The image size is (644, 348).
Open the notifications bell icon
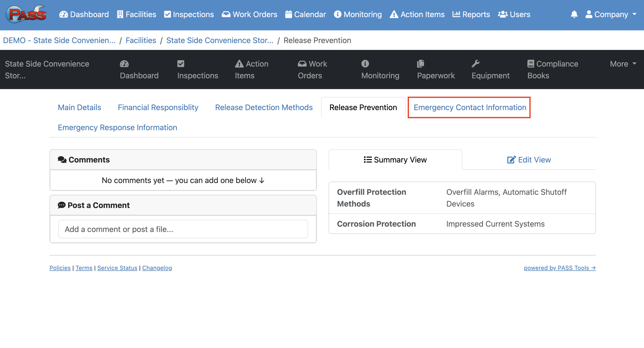tap(574, 14)
